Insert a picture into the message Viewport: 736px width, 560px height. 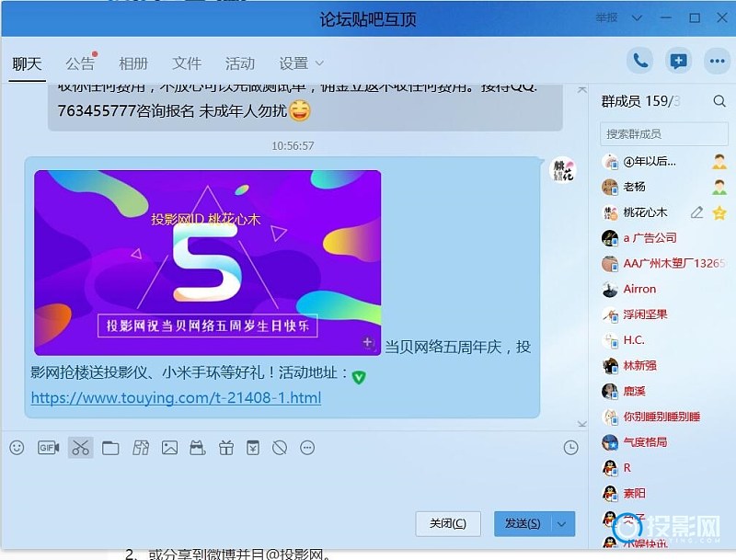169,448
